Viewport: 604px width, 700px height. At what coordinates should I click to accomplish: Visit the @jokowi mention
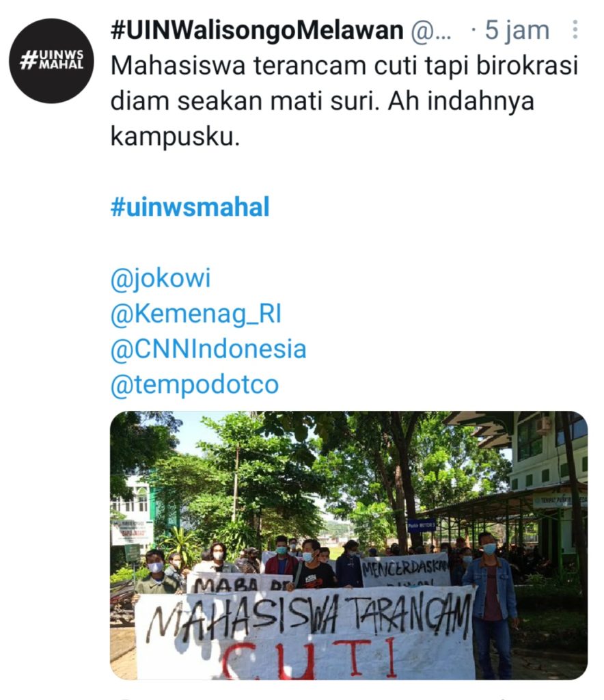click(161, 278)
